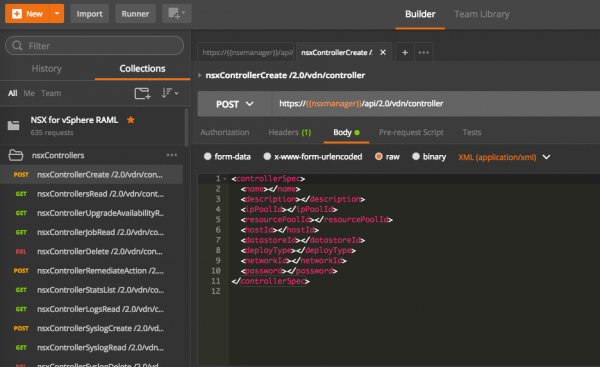The image size is (600, 367).
Task: Click the deployType element on line 8
Action: tap(298, 250)
